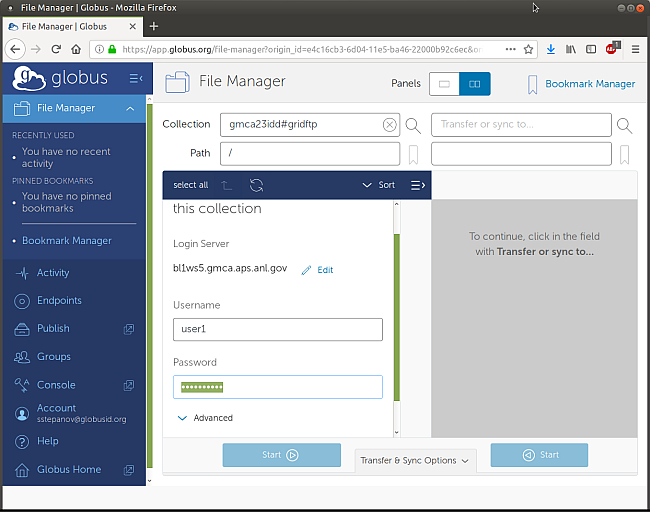Image resolution: width=650 pixels, height=512 pixels.
Task: Search collections with right magnifier icon
Action: 624,126
